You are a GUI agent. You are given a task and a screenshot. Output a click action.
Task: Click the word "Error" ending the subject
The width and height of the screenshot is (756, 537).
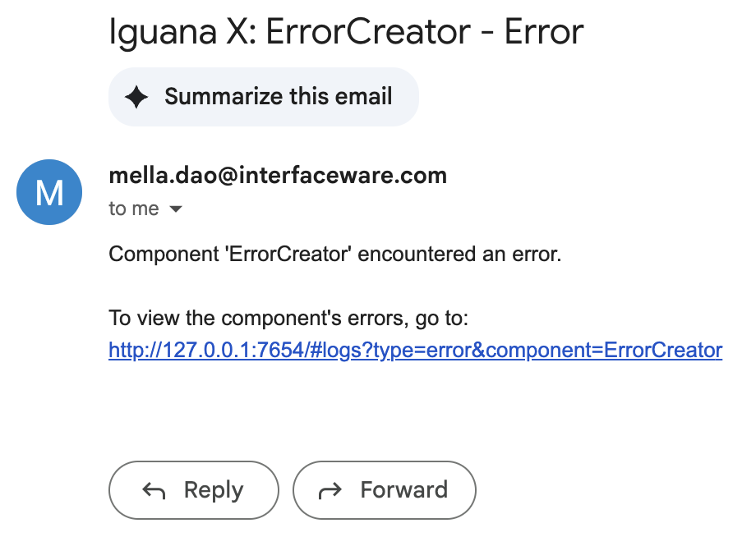tap(543, 33)
